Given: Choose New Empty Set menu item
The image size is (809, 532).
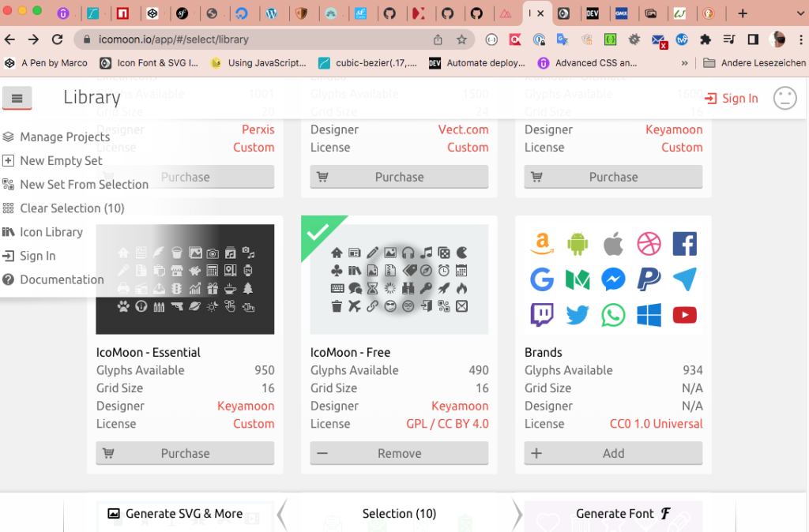Looking at the screenshot, I should (61, 160).
